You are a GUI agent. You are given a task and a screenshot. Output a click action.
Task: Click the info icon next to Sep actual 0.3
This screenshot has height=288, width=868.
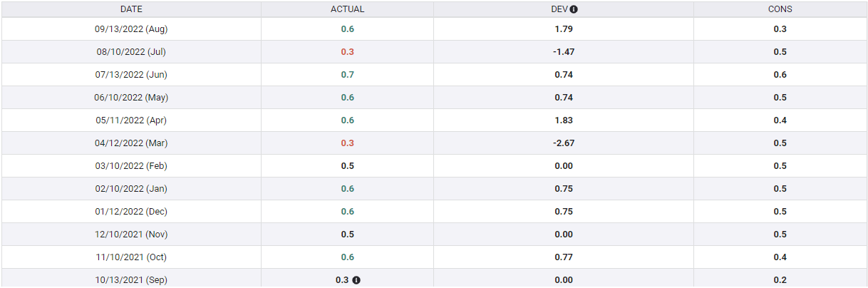pos(356,280)
